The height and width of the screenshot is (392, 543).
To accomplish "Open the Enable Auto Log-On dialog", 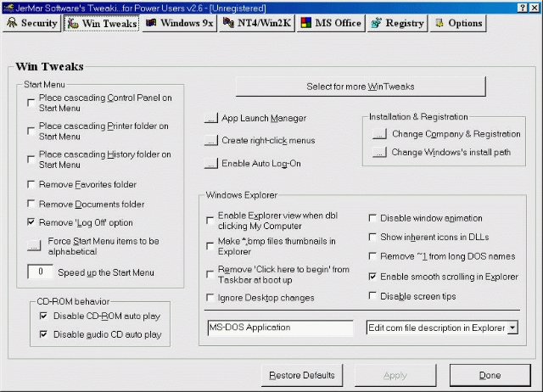I will pyautogui.click(x=211, y=163).
